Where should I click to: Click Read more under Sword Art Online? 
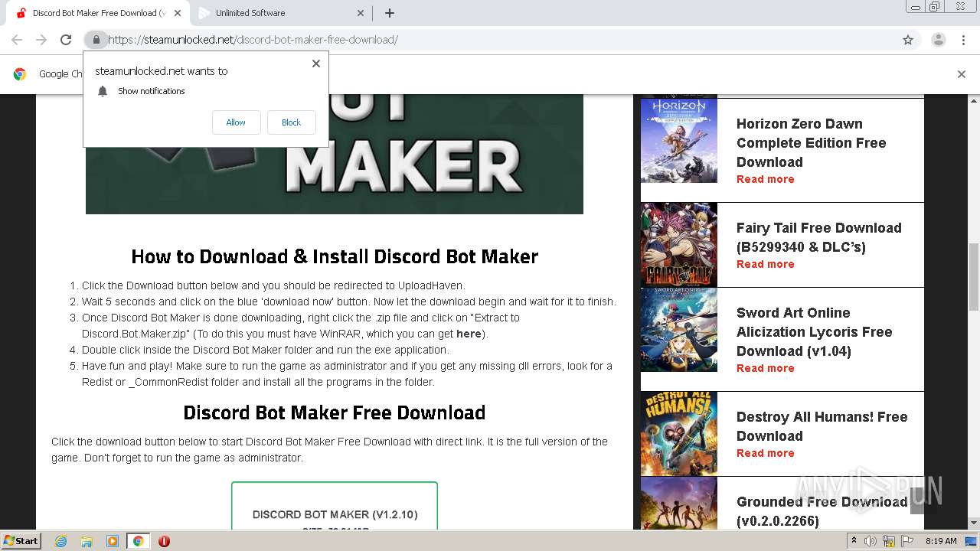tap(765, 368)
